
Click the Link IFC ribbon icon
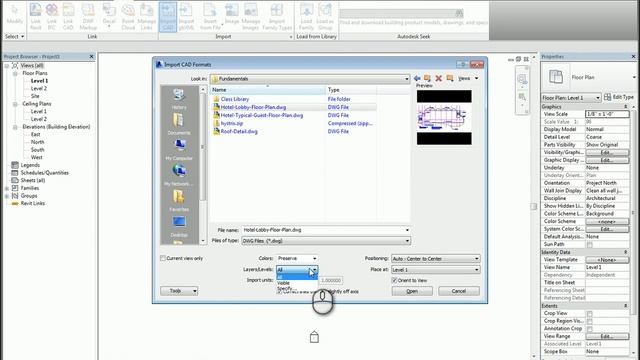[52, 16]
